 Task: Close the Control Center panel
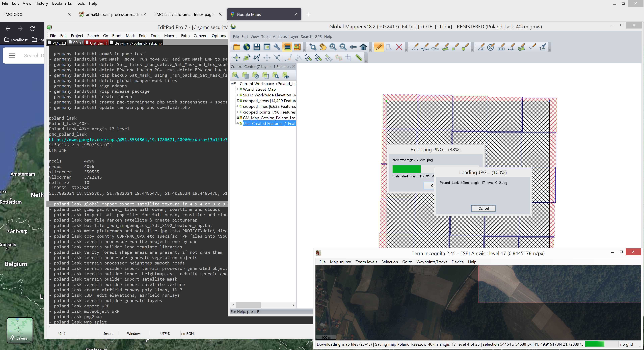tap(294, 67)
